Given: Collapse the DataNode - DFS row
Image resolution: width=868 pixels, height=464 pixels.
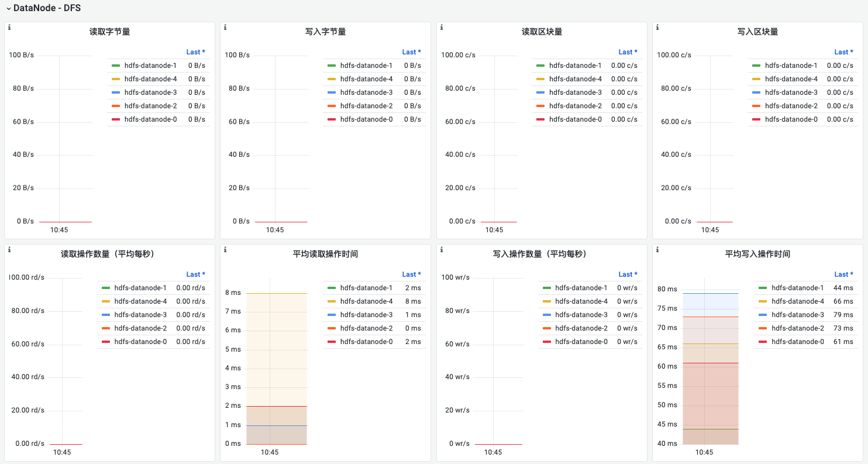Looking at the screenshot, I should click(43, 8).
